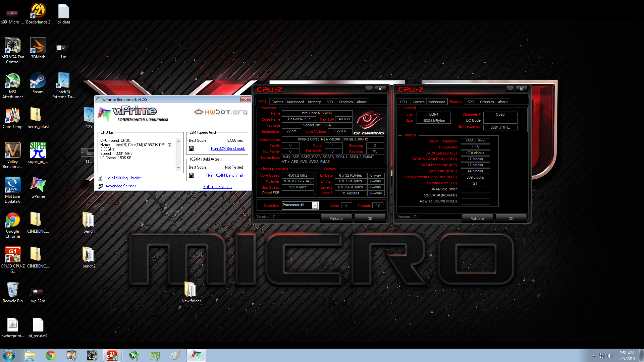Image resolution: width=644 pixels, height=362 pixels.
Task: Switch to CPU tab in right CPU-Z window
Action: (404, 102)
